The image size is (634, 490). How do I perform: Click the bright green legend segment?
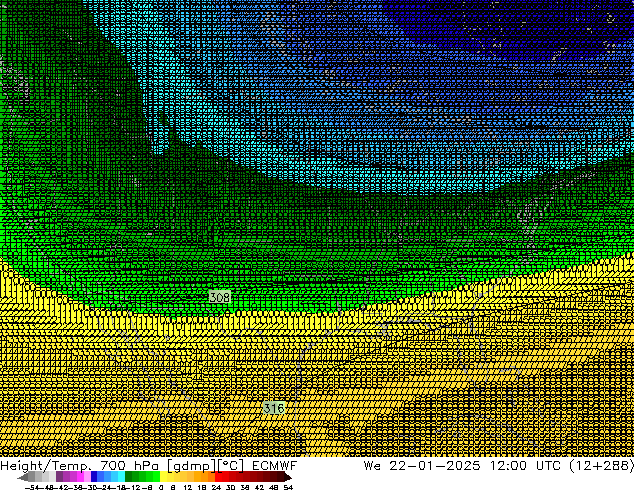156,477
